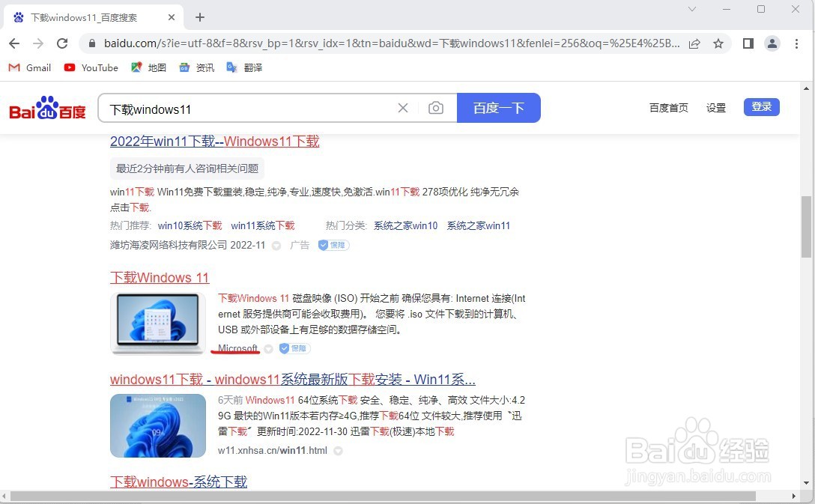Open the 资讯 bookmark

click(196, 67)
